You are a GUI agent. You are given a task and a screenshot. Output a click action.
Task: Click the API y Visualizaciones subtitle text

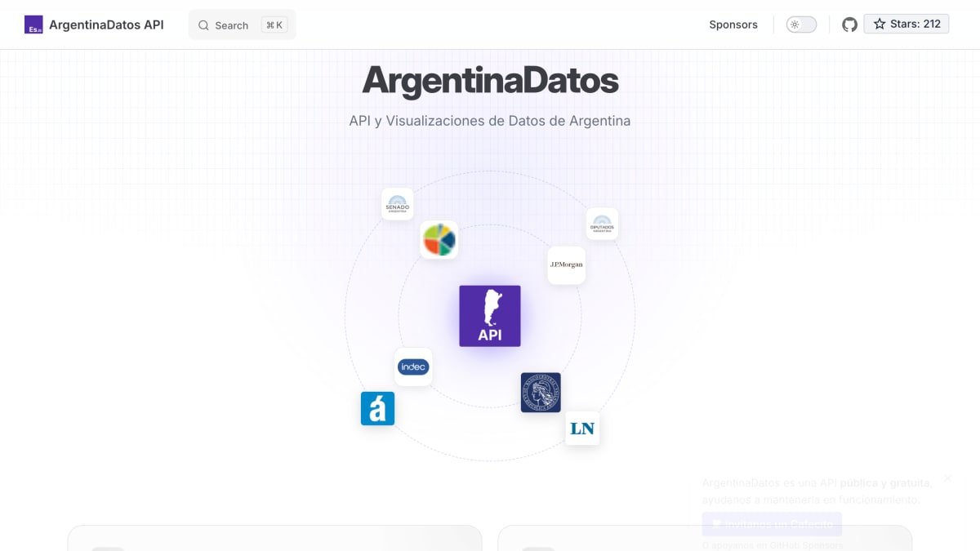pyautogui.click(x=490, y=121)
